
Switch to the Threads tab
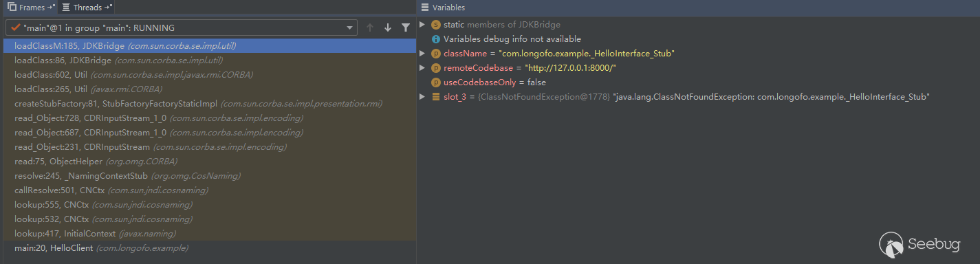point(87,8)
